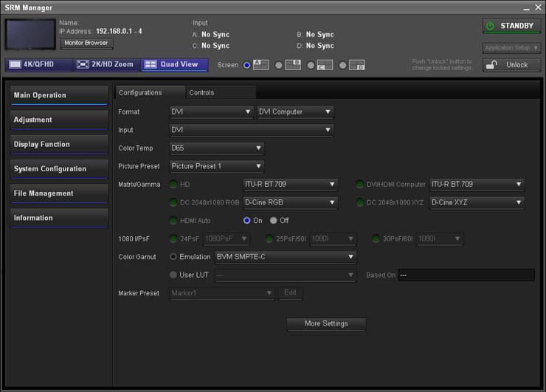Click the More Settings button

coord(325,323)
